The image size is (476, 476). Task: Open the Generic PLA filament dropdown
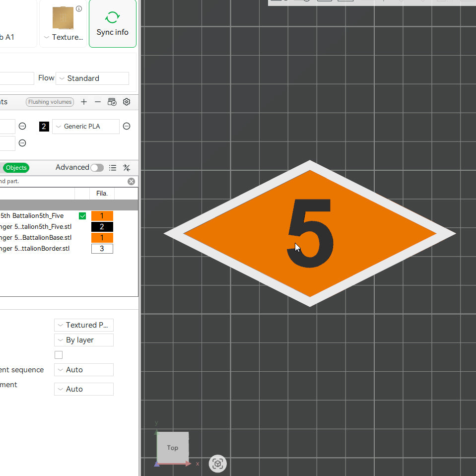pyautogui.click(x=86, y=127)
